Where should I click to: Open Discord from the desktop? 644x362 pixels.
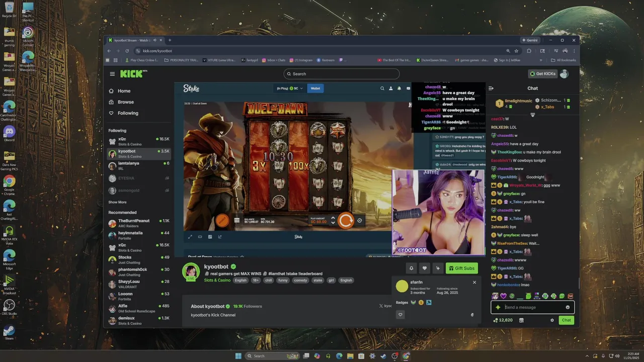(9, 134)
